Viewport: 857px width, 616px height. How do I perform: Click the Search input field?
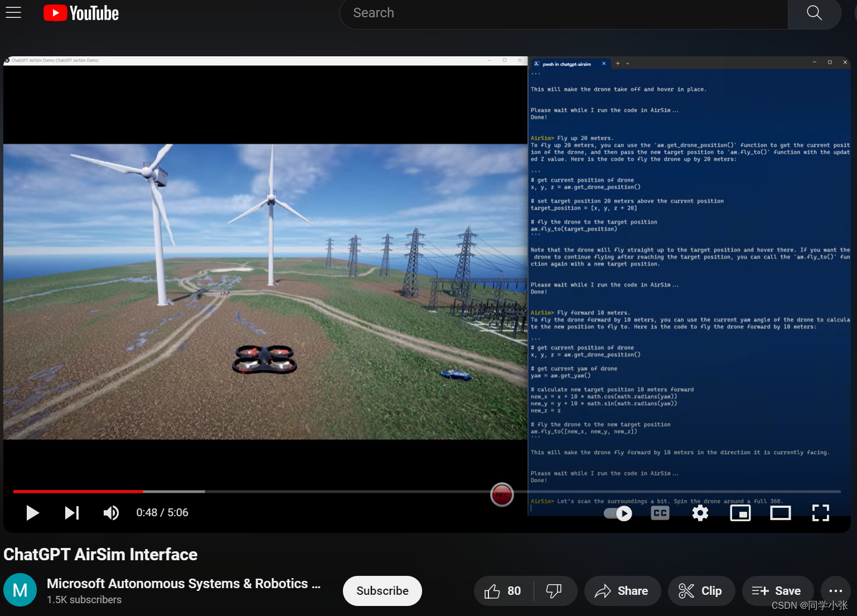[563, 13]
